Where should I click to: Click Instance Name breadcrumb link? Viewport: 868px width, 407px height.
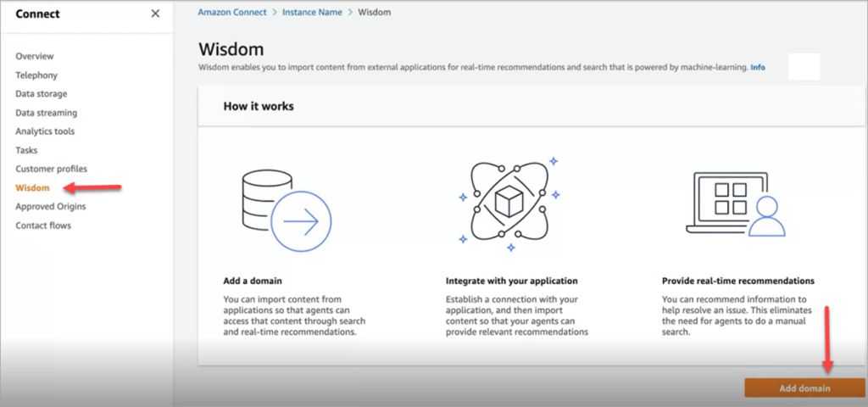(x=312, y=12)
